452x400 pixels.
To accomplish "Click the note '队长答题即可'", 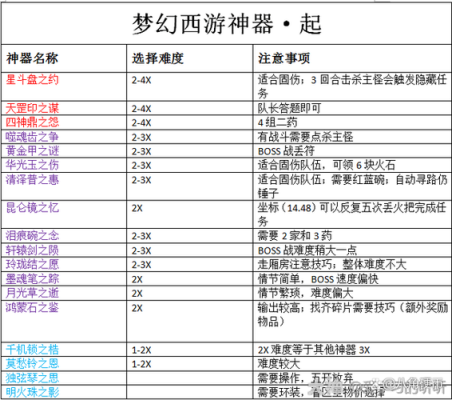I will point(290,108).
